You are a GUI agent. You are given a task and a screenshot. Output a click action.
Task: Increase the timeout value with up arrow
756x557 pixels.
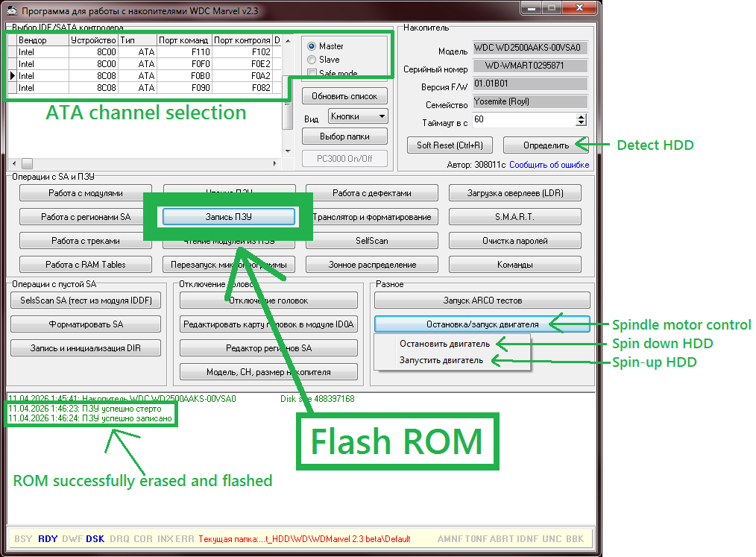582,117
